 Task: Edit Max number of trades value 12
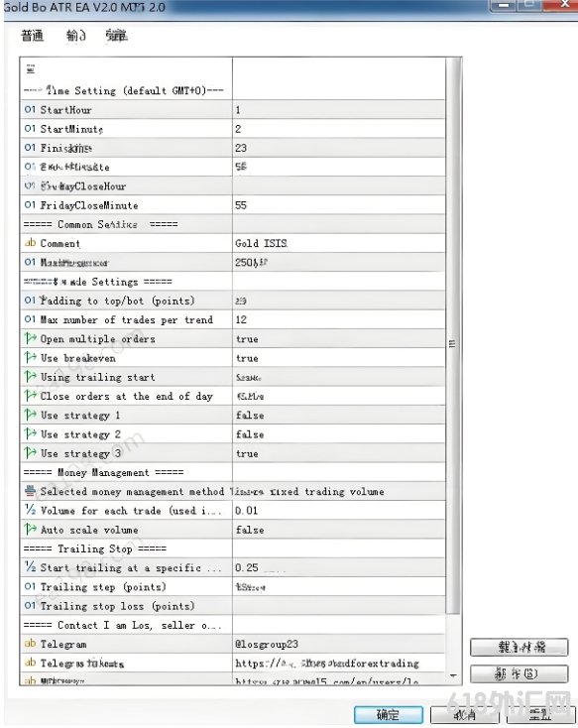(x=338, y=320)
